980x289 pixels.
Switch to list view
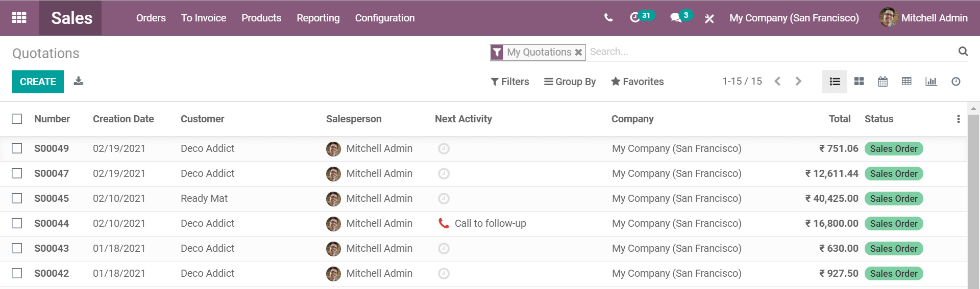tap(835, 82)
